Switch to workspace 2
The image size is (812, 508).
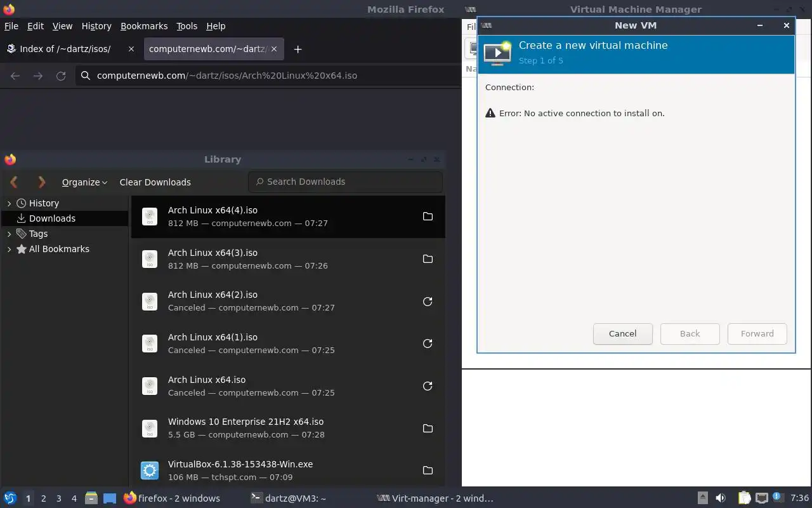tap(43, 498)
